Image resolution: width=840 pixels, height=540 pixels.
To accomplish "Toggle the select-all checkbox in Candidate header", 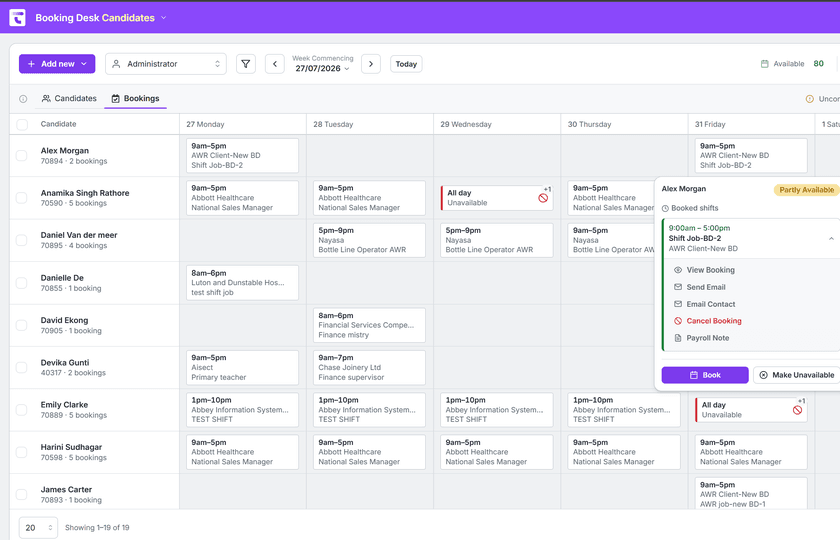I will [x=22, y=124].
